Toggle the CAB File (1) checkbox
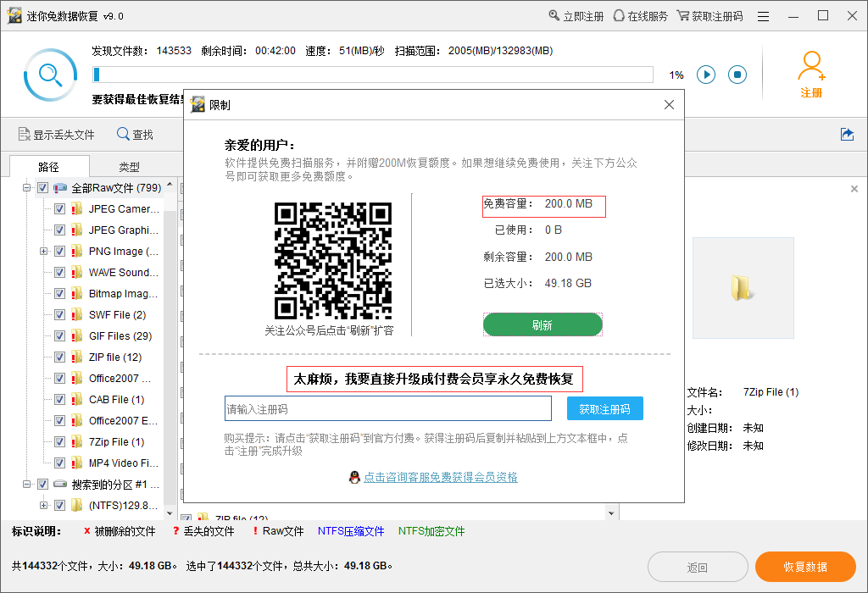868x593 pixels. 60,399
